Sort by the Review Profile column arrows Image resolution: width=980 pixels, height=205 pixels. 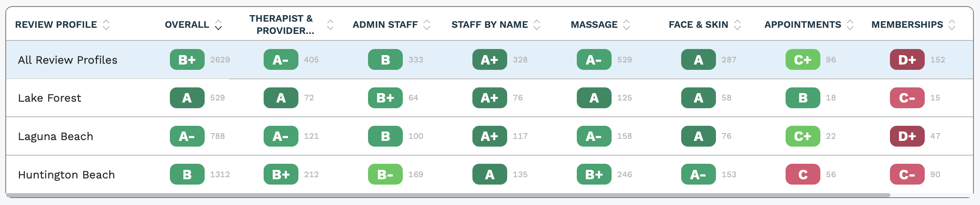pyautogui.click(x=106, y=25)
